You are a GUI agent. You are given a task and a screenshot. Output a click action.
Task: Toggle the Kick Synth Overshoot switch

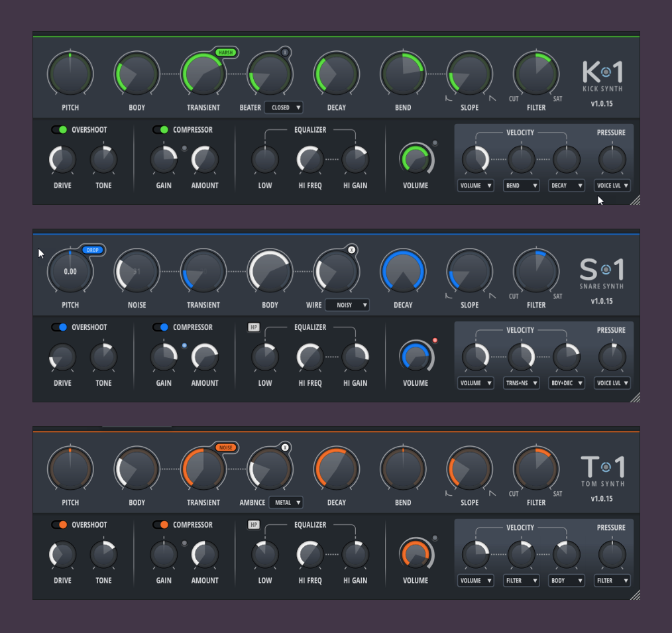tap(59, 130)
